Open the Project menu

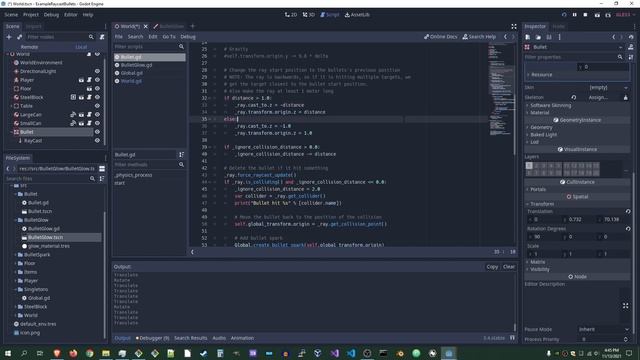(x=31, y=15)
